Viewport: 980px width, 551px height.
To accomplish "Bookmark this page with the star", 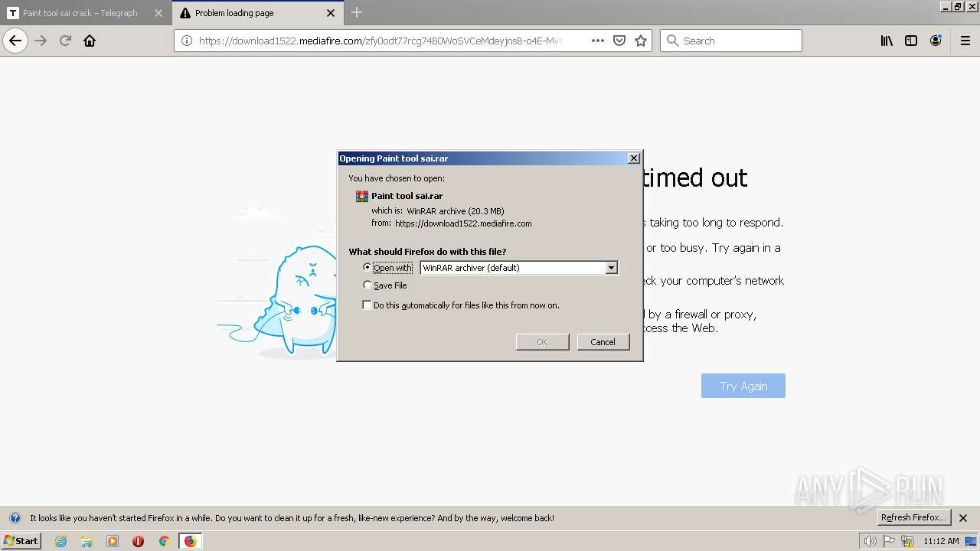I will pos(641,41).
